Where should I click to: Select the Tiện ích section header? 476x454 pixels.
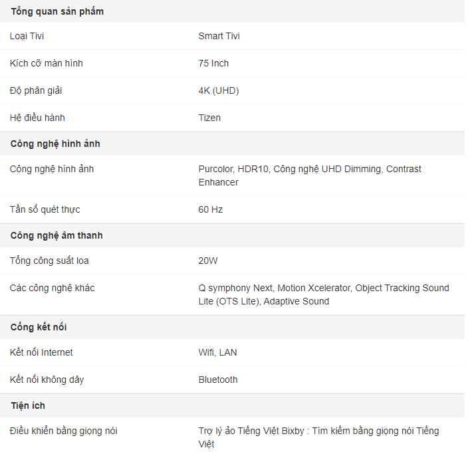(x=28, y=405)
